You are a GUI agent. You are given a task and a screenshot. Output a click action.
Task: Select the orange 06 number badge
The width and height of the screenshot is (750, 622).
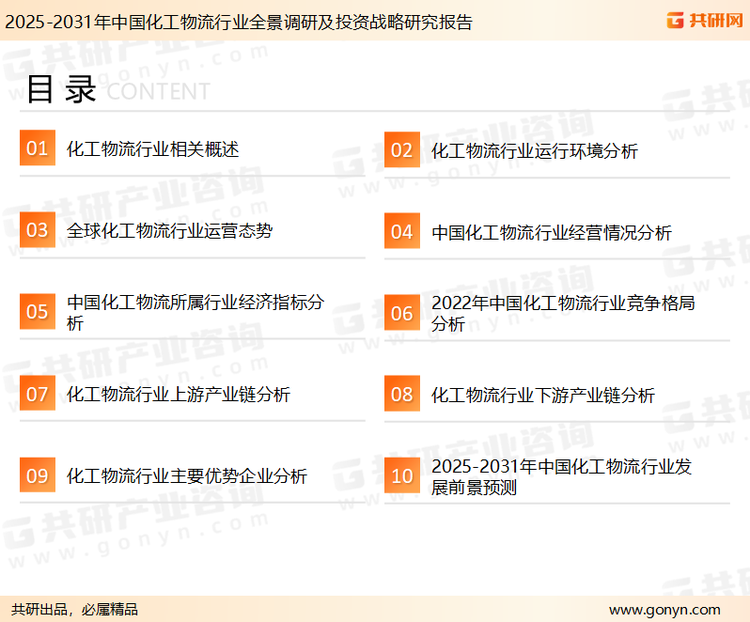pyautogui.click(x=402, y=313)
